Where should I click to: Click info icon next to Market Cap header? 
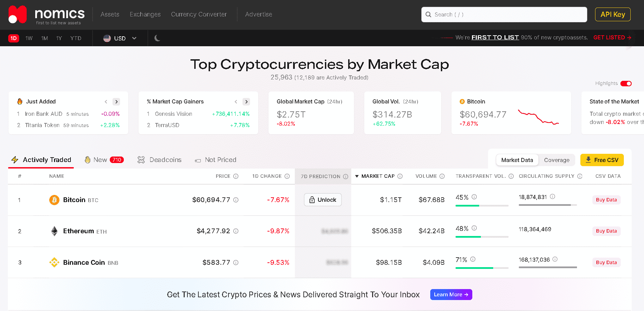(400, 176)
